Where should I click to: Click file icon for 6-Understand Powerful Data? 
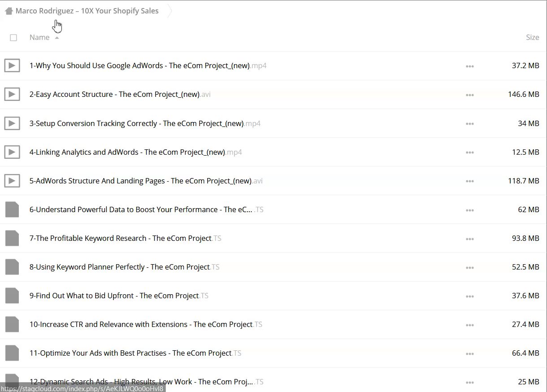(x=12, y=209)
